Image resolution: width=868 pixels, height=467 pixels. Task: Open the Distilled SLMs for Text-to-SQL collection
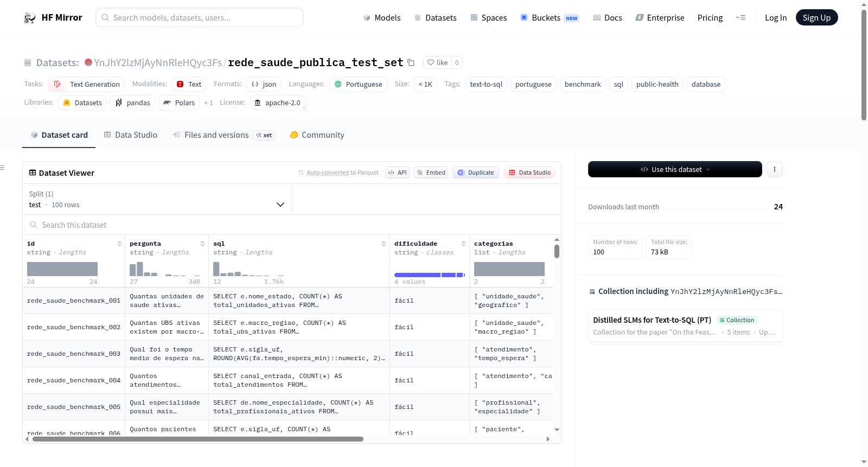[685, 325]
